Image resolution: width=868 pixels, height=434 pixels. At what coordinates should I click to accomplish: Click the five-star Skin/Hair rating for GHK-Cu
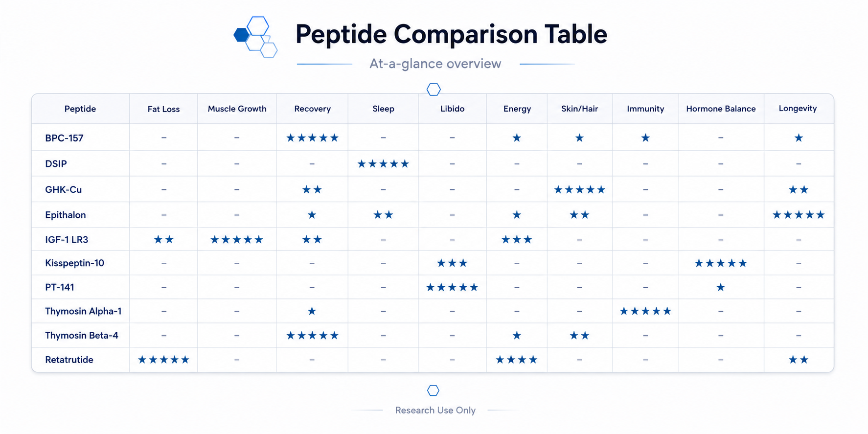pos(579,190)
